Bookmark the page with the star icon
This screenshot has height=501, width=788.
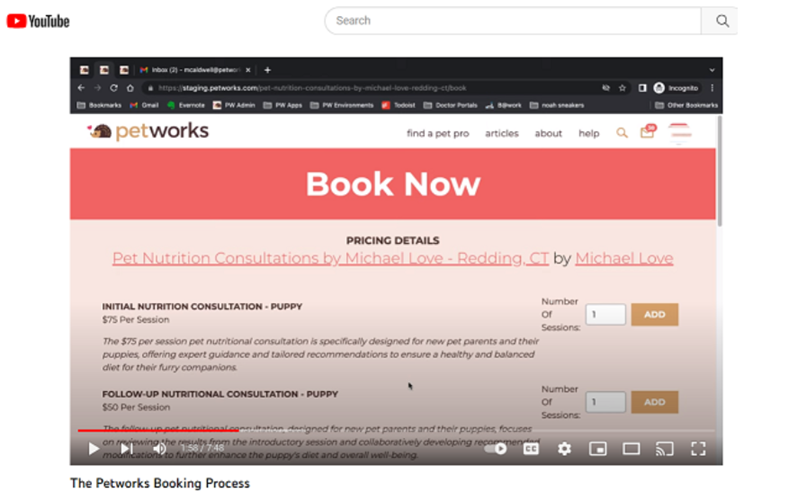pos(622,88)
